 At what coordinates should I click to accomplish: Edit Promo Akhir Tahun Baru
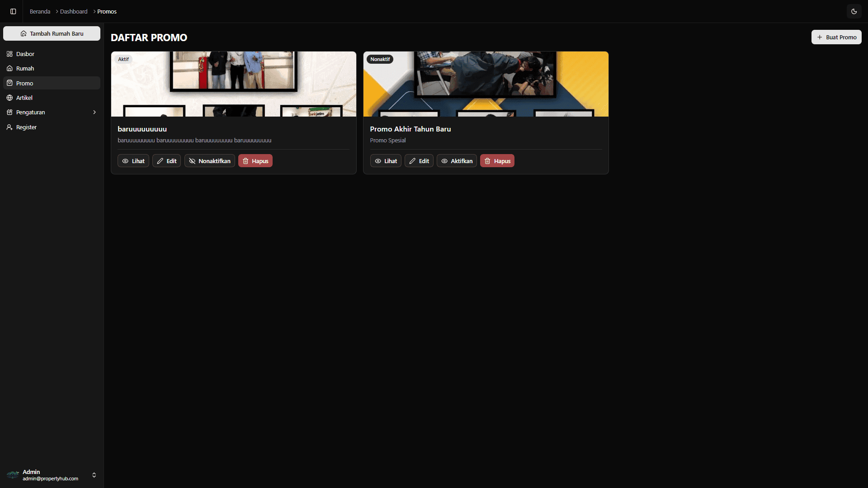click(419, 161)
